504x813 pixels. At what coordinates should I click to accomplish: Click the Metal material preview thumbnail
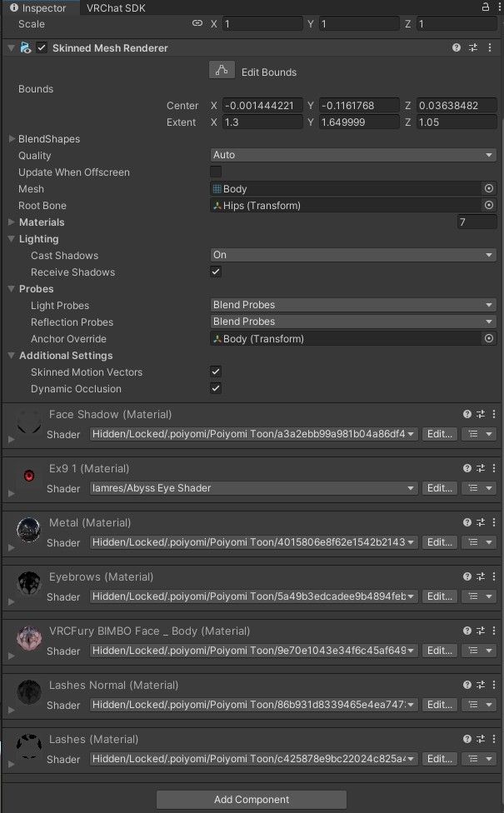pyautogui.click(x=28, y=531)
